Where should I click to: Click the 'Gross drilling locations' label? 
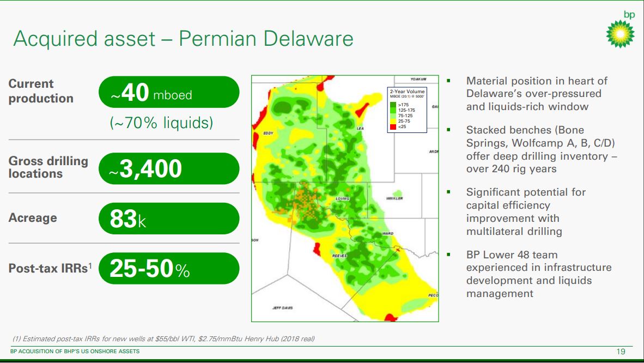pyautogui.click(x=48, y=167)
